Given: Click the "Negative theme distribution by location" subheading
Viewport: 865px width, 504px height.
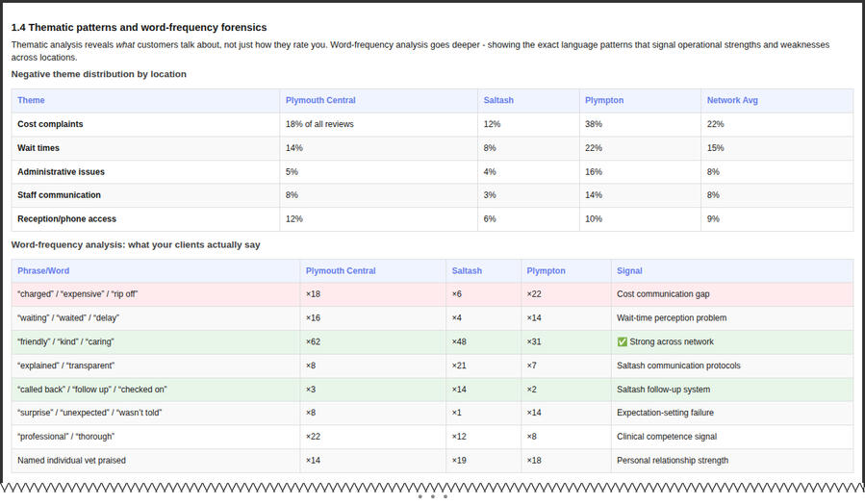Looking at the screenshot, I should click(x=98, y=74).
